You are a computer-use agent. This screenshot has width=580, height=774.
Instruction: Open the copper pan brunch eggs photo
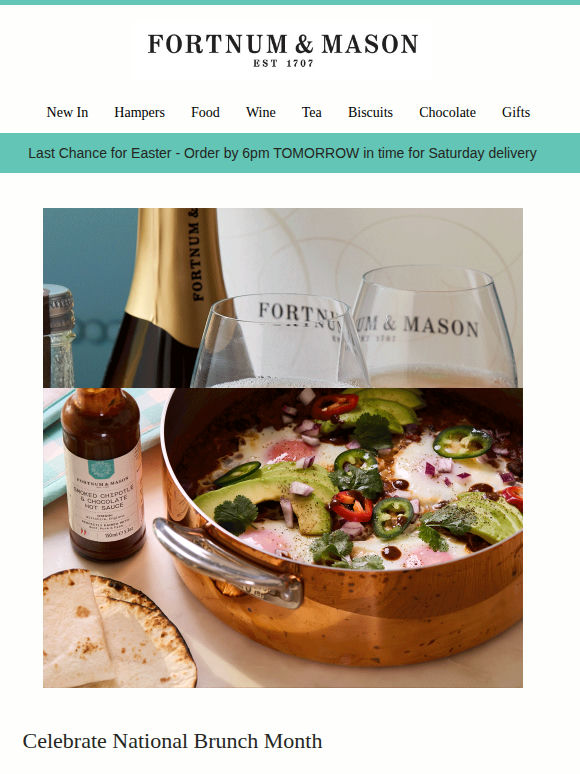click(283, 538)
